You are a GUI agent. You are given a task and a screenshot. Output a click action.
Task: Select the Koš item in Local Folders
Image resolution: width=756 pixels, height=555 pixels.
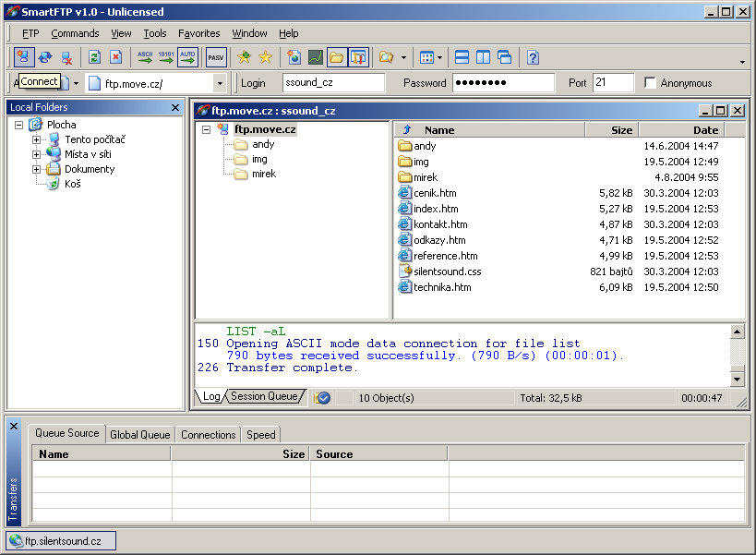[72, 184]
